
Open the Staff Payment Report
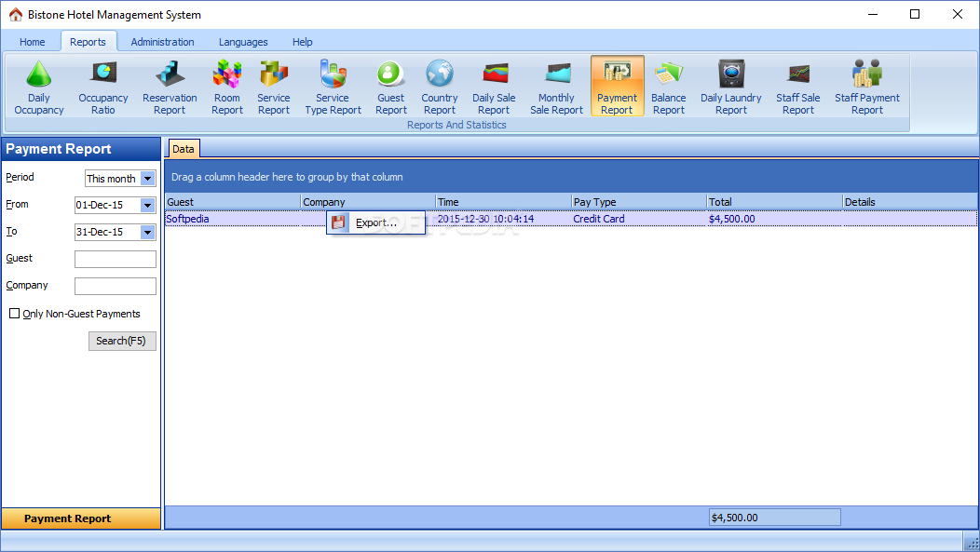867,87
